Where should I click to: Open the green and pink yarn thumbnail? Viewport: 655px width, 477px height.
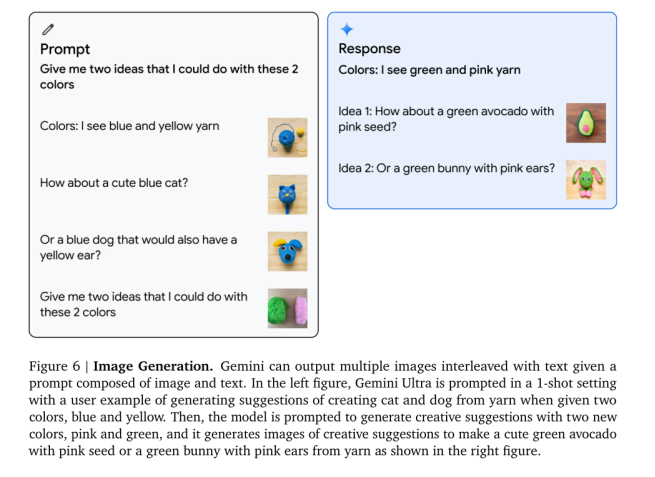(x=287, y=308)
